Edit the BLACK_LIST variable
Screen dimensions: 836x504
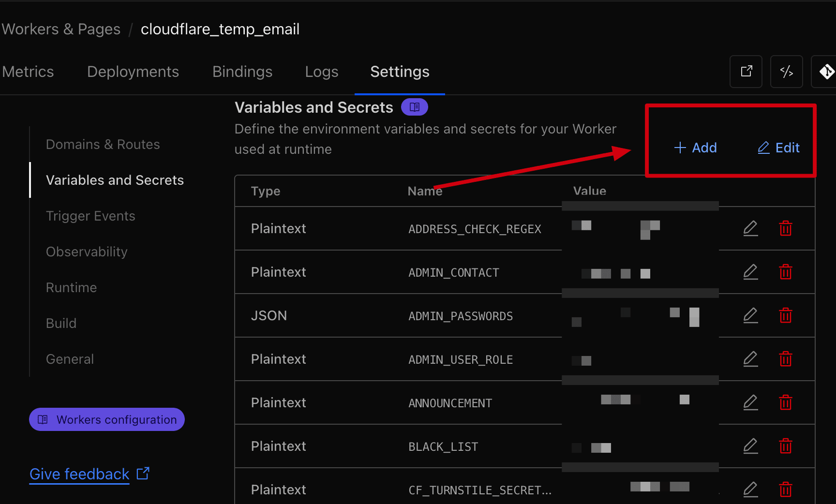pyautogui.click(x=750, y=446)
